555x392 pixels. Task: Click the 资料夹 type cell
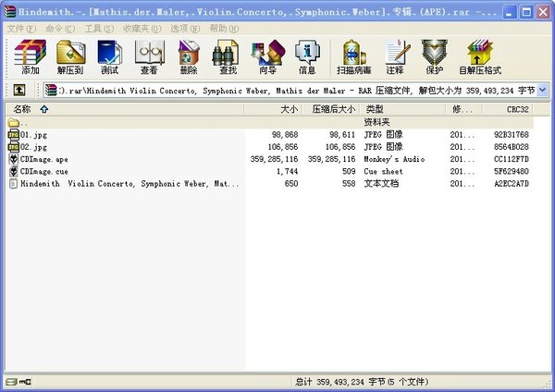coord(376,122)
